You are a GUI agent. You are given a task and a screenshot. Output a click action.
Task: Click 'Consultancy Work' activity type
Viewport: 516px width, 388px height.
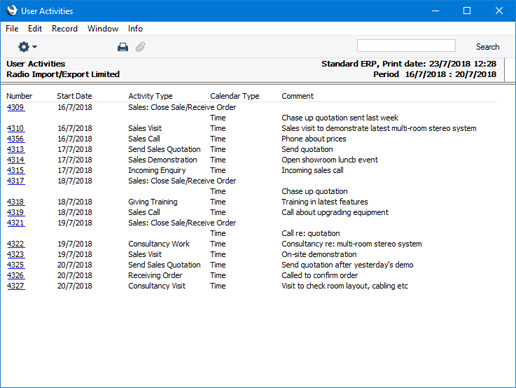tap(159, 244)
